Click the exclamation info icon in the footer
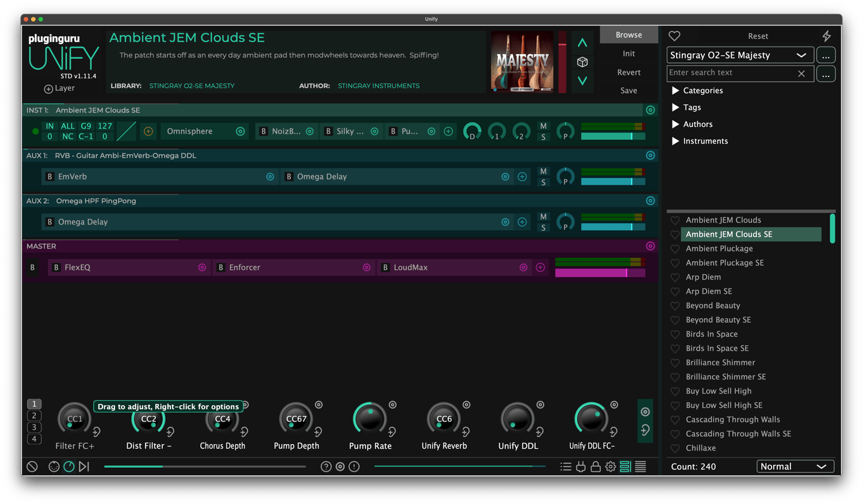 [354, 467]
